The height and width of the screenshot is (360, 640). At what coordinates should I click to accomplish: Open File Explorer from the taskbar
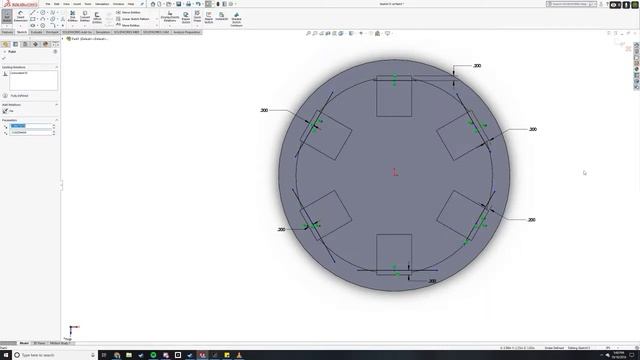pyautogui.click(x=129, y=355)
